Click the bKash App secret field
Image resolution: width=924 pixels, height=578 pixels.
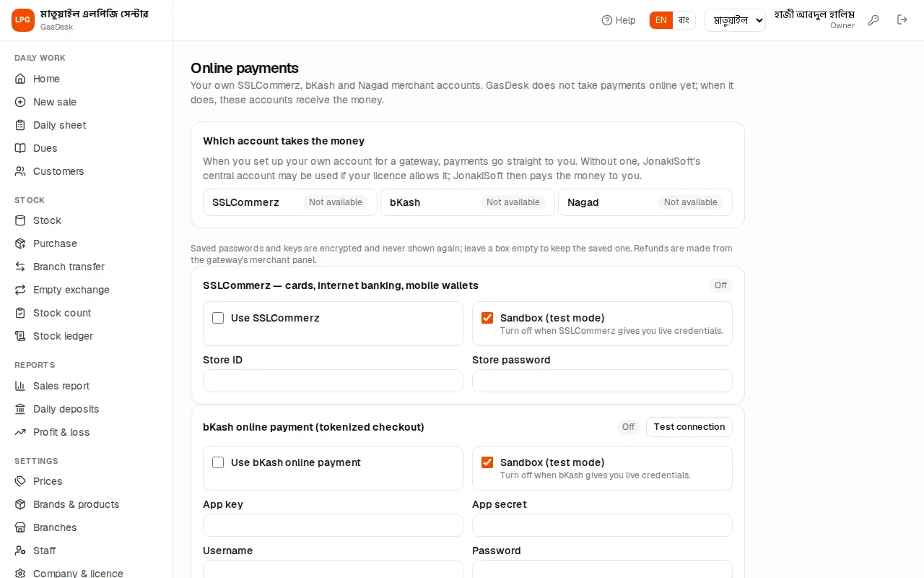[602, 525]
